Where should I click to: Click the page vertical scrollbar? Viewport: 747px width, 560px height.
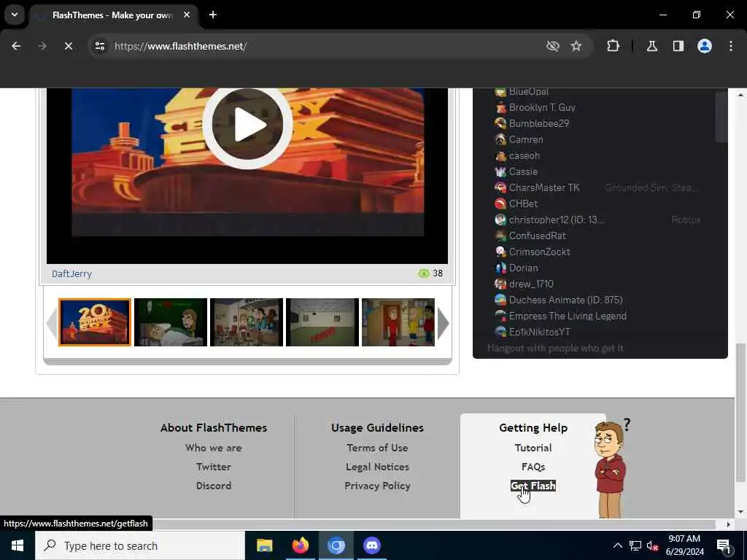tap(740, 412)
